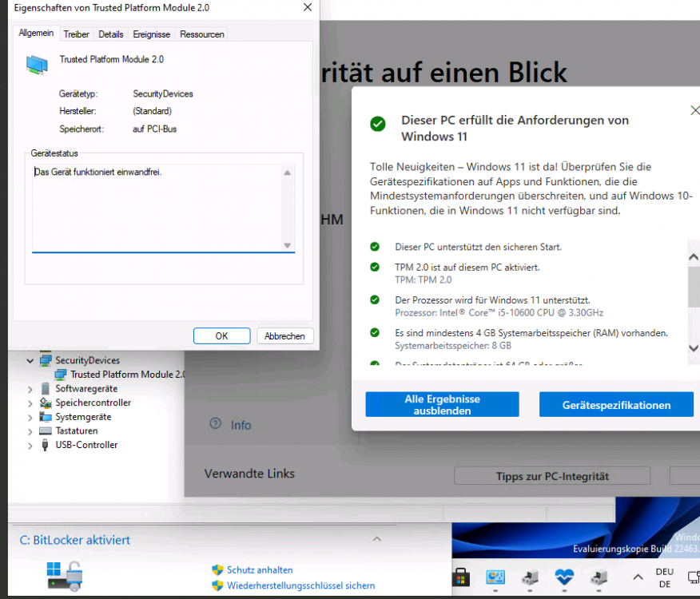Click the results list scrollbar thumb
The height and width of the screenshot is (599, 700).
[694, 287]
